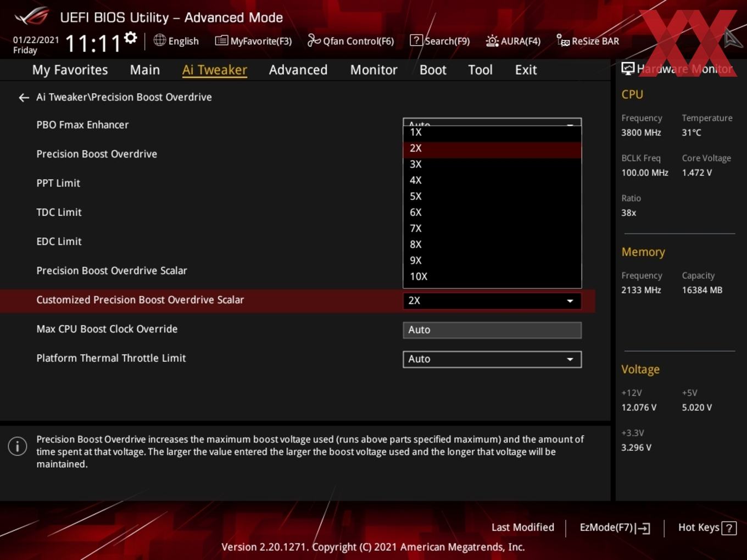Click the ROG logo icon
This screenshot has width=747, height=560.
[32, 16]
